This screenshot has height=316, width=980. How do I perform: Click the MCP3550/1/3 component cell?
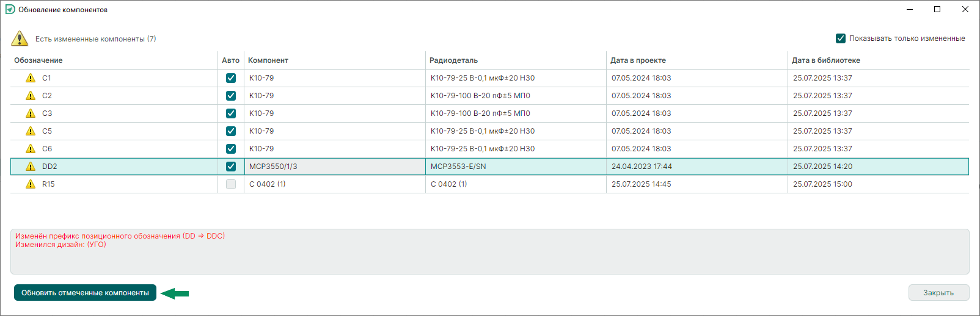point(335,167)
